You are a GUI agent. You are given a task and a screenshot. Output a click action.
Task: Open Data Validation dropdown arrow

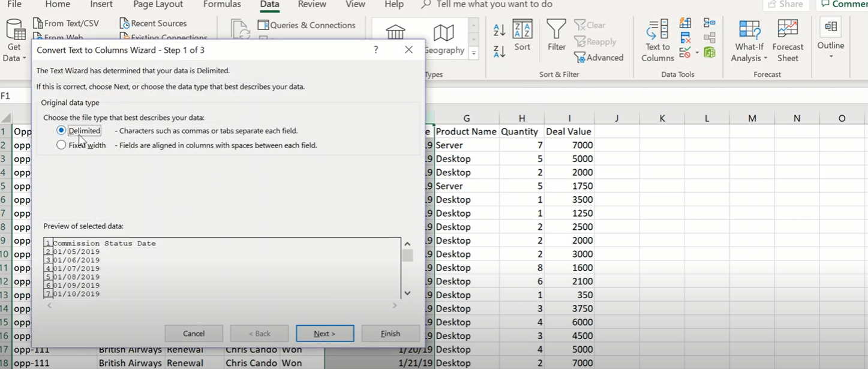pyautogui.click(x=696, y=53)
